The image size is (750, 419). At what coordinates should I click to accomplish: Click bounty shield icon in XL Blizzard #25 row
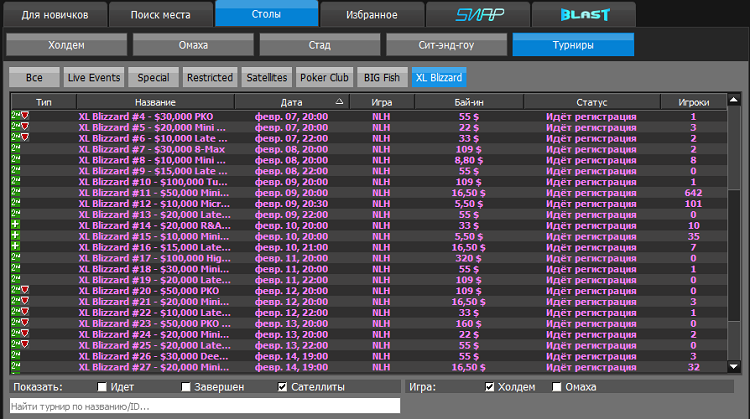24,345
